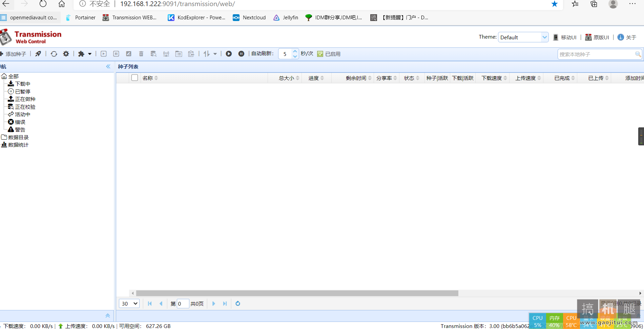Sort by the 状态 column header
This screenshot has height=329, width=644.
click(x=412, y=78)
